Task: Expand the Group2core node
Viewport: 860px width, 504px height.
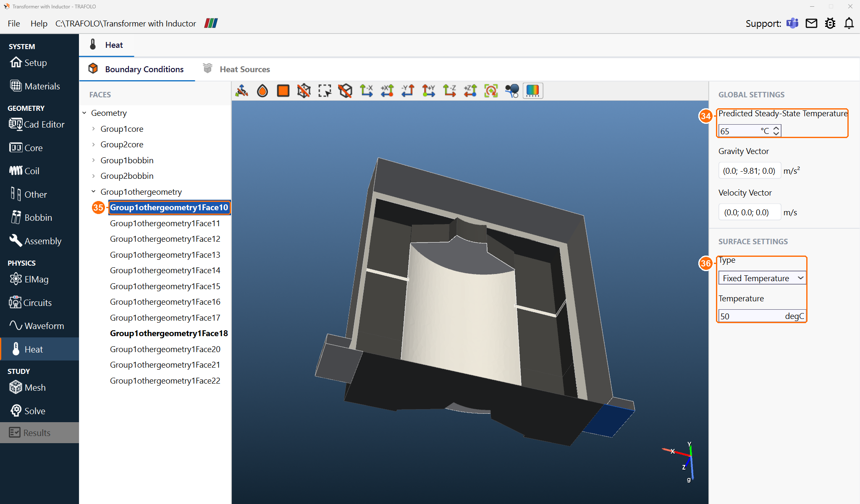Action: coord(94,144)
